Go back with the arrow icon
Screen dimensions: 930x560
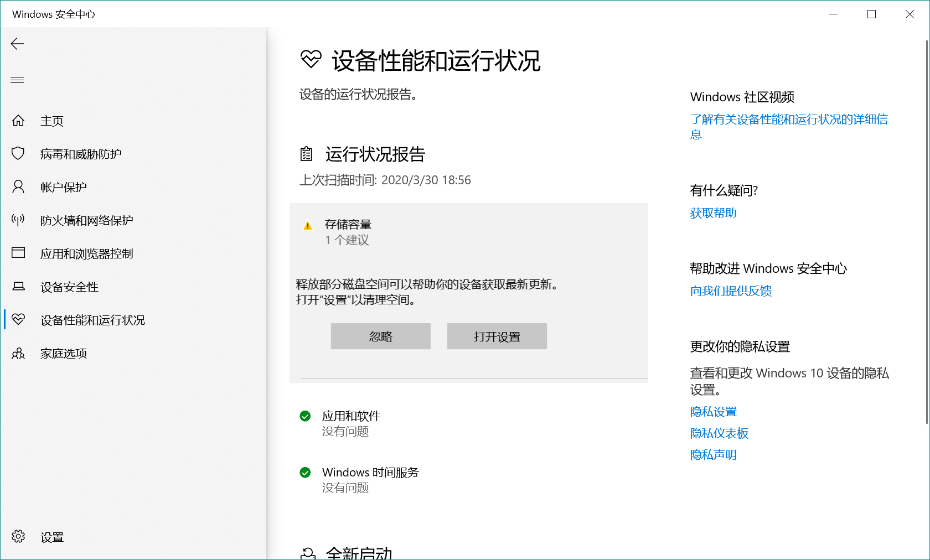(x=18, y=44)
